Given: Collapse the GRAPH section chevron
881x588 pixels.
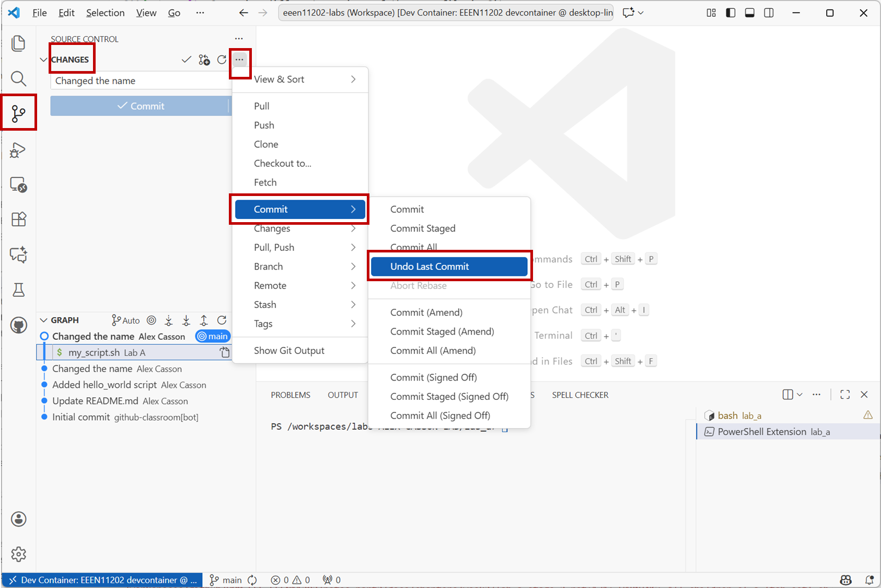Looking at the screenshot, I should click(43, 320).
